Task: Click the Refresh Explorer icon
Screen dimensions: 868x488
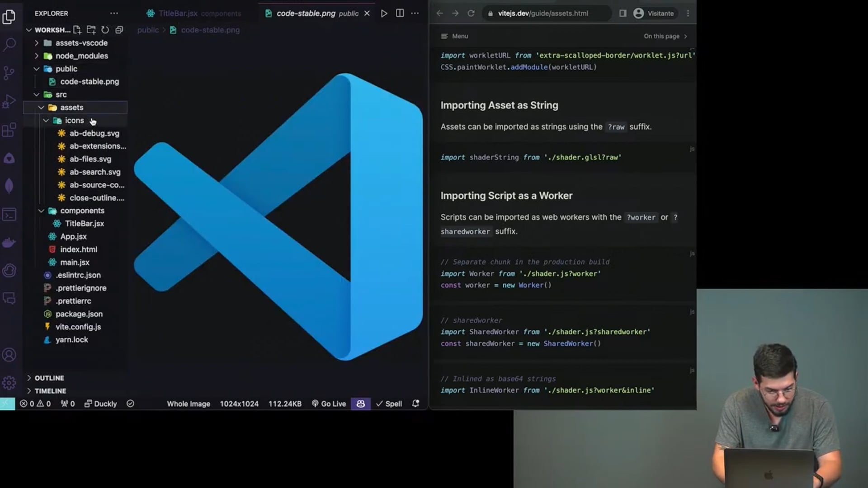Action: [105, 30]
